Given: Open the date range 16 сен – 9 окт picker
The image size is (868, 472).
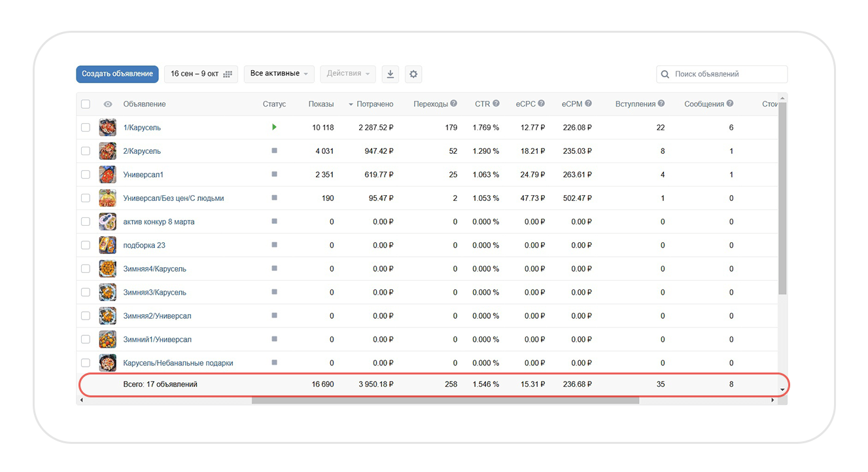Looking at the screenshot, I should point(201,74).
